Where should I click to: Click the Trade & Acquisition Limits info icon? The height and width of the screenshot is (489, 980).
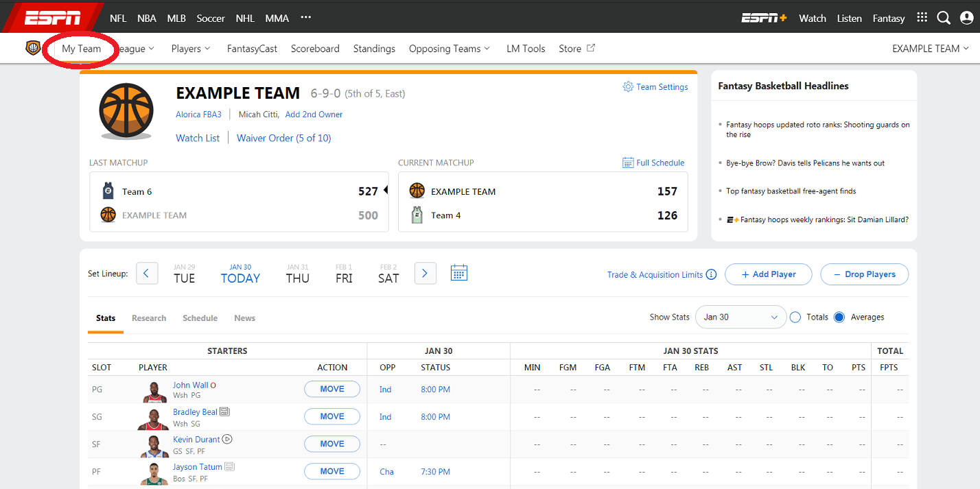tap(712, 274)
